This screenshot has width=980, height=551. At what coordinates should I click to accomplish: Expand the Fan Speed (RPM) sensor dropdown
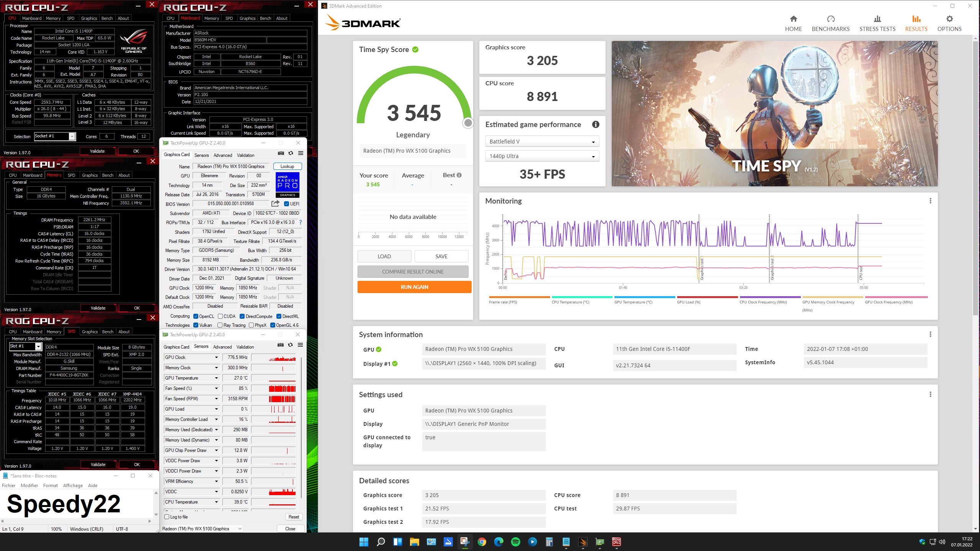tap(216, 399)
